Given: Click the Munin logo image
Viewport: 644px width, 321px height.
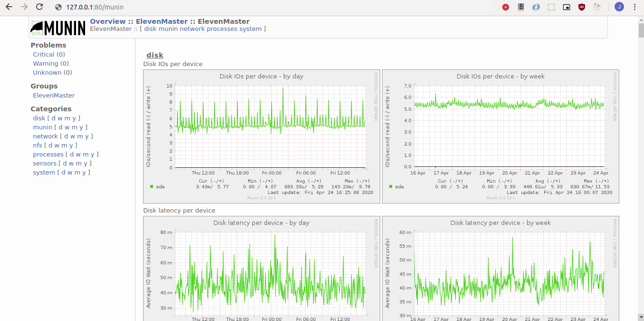Looking at the screenshot, I should (58, 28).
